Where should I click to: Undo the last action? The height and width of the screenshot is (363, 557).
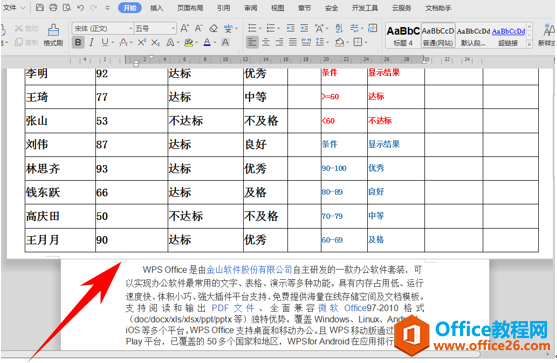80,7
